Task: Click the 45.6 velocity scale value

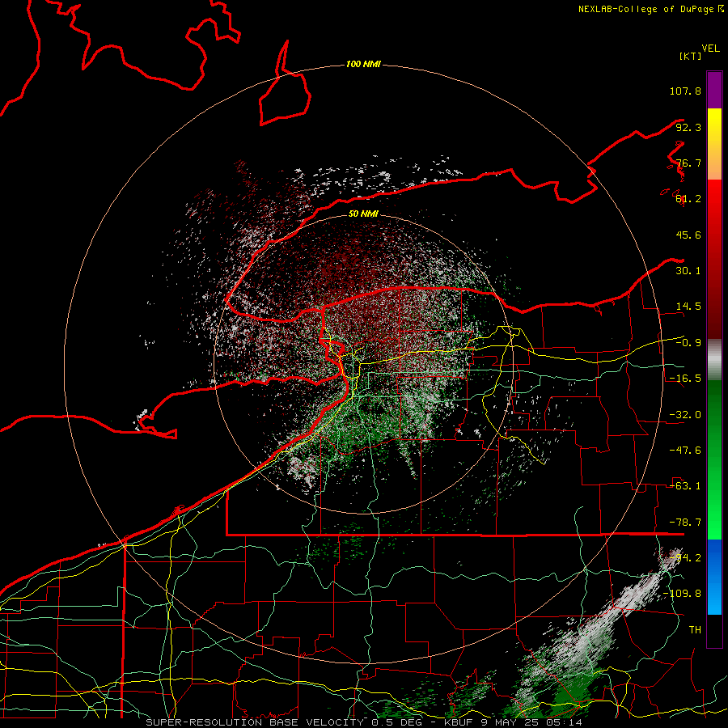Action: click(688, 235)
